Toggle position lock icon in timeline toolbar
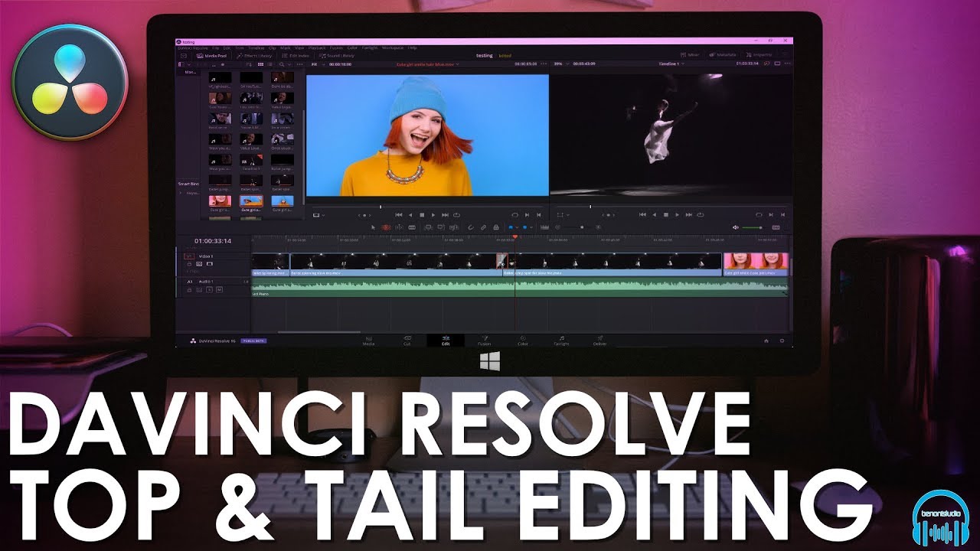Image resolution: width=980 pixels, height=551 pixels. tap(495, 227)
